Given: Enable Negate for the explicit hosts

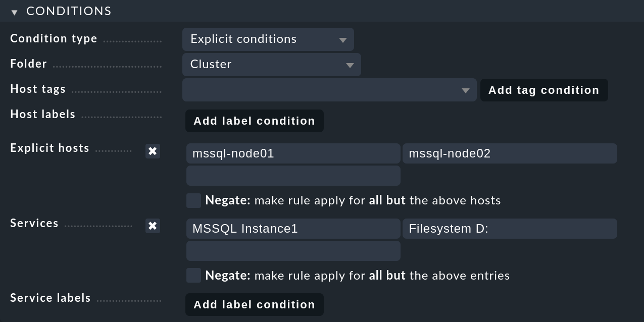Looking at the screenshot, I should click(x=193, y=200).
